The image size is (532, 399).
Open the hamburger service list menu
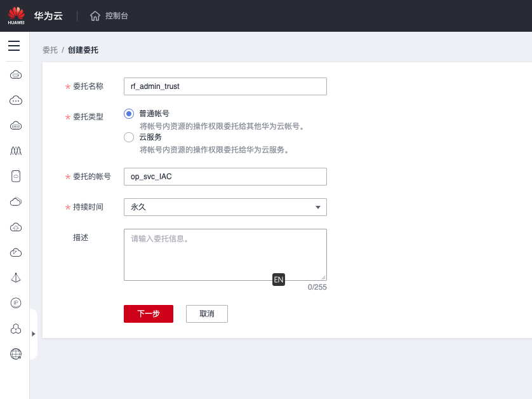14,46
